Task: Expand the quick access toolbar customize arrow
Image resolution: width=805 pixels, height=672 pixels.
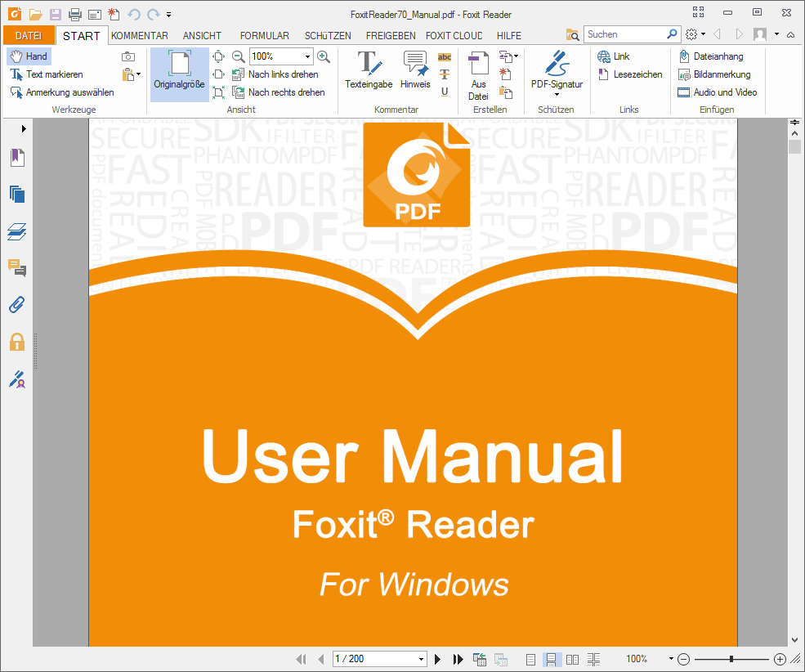Action: [x=168, y=15]
